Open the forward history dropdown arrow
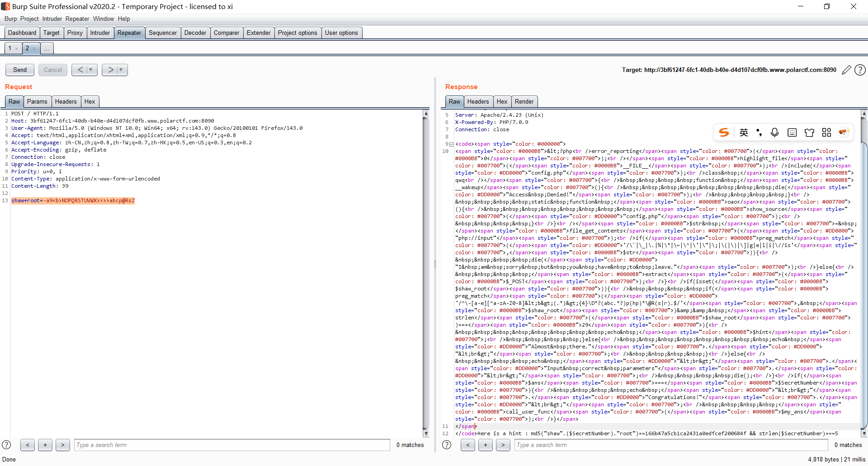 click(121, 70)
